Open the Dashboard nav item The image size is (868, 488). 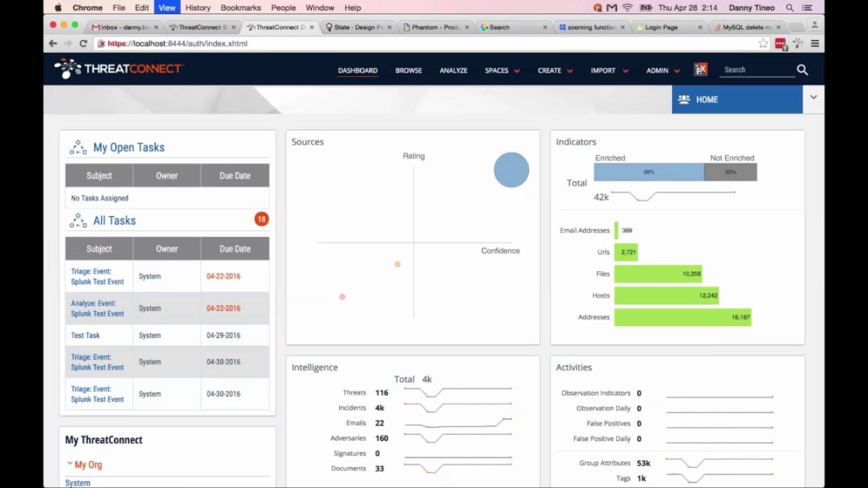tap(358, 70)
